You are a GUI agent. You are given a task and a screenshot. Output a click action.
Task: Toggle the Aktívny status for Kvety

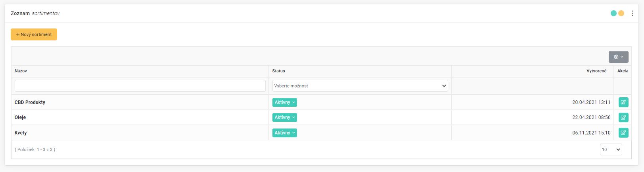pos(284,133)
